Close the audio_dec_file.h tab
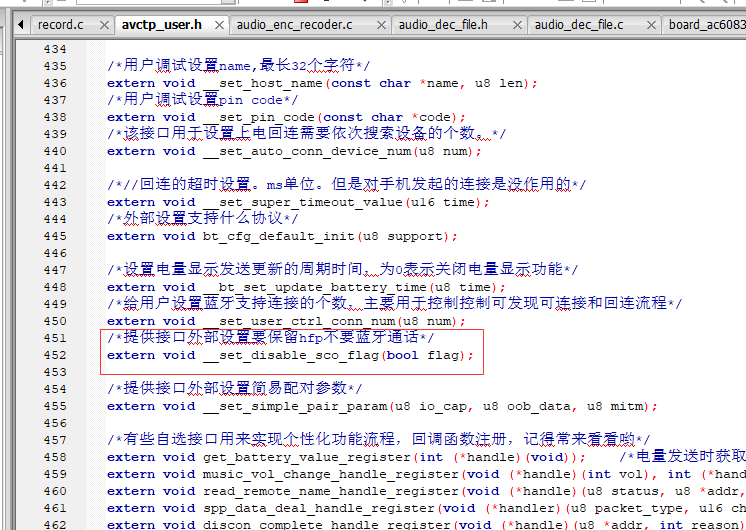 (x=517, y=25)
